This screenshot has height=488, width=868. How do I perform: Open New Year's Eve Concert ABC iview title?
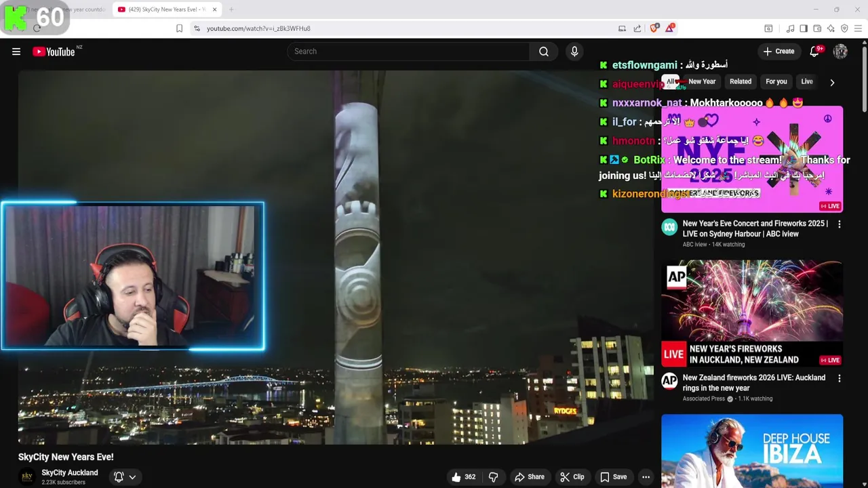point(755,228)
